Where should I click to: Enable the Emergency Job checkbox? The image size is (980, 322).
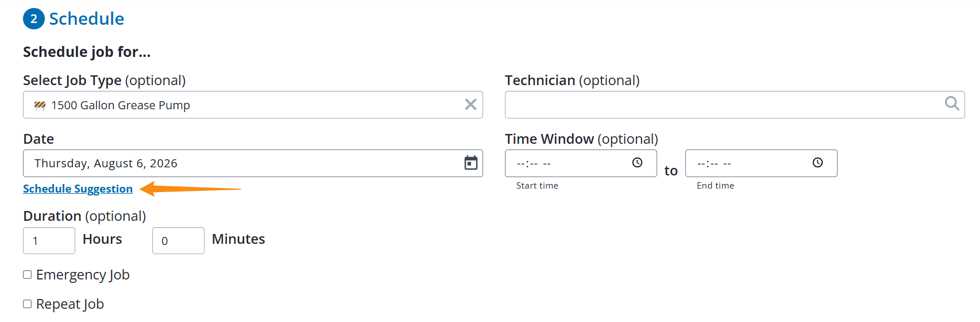(x=27, y=275)
